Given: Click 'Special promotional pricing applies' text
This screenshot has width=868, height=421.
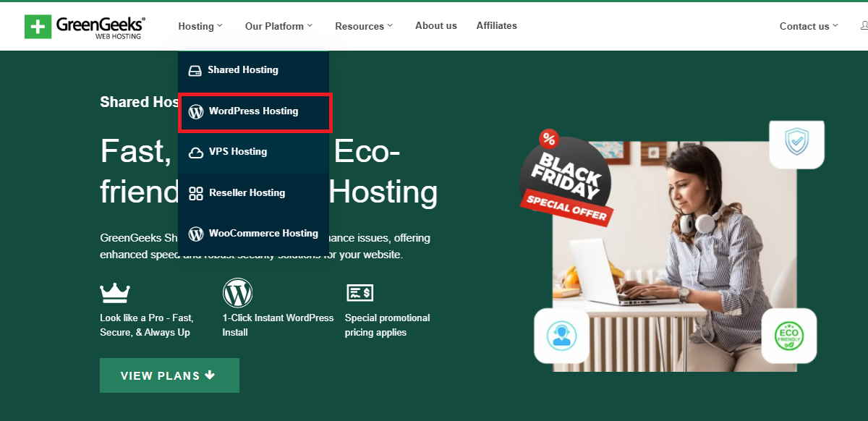Looking at the screenshot, I should (388, 326).
